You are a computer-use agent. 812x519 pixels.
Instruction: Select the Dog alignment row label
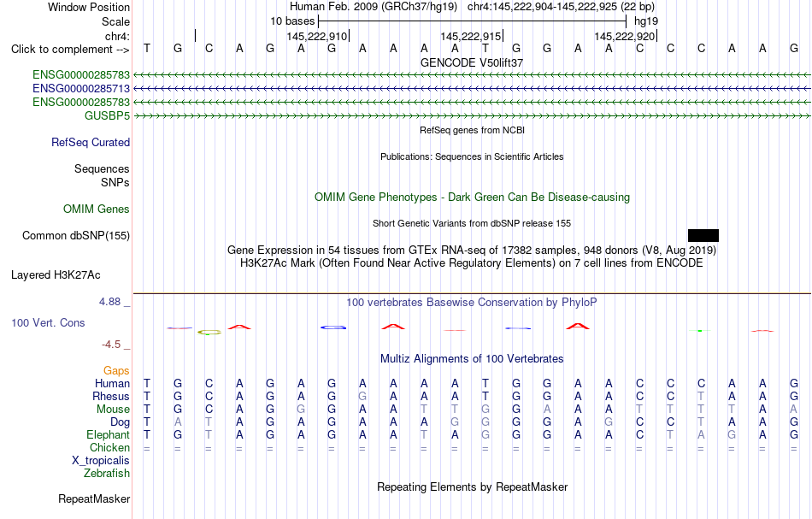pos(121,422)
